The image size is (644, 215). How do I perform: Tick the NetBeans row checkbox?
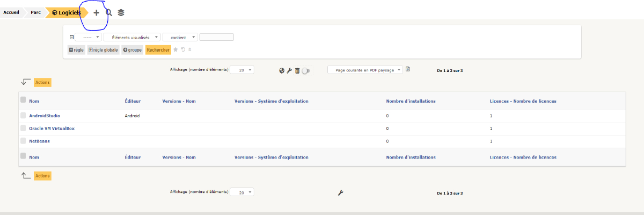(x=23, y=141)
